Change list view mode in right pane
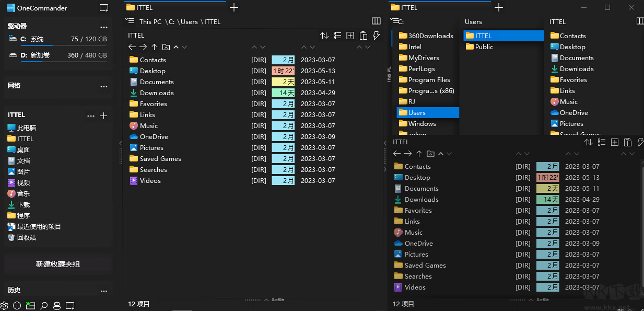This screenshot has height=311, width=644. 602,142
